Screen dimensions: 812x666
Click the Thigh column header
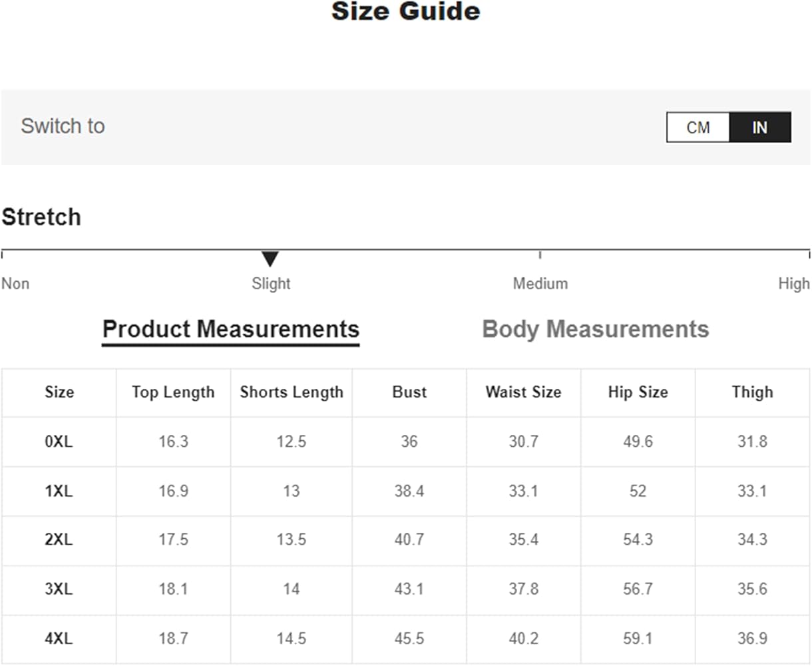click(752, 392)
